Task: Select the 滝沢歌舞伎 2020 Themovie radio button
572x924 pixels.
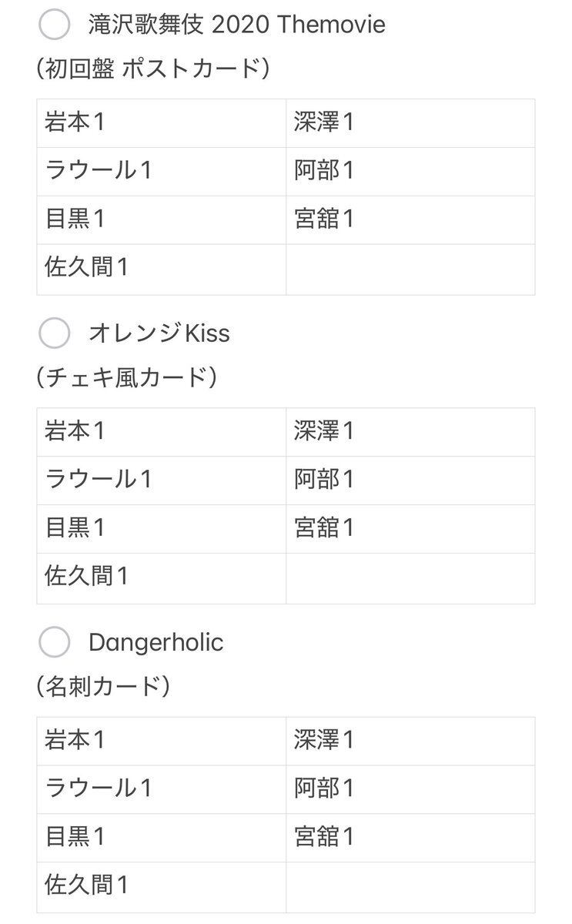Action: coord(54,25)
